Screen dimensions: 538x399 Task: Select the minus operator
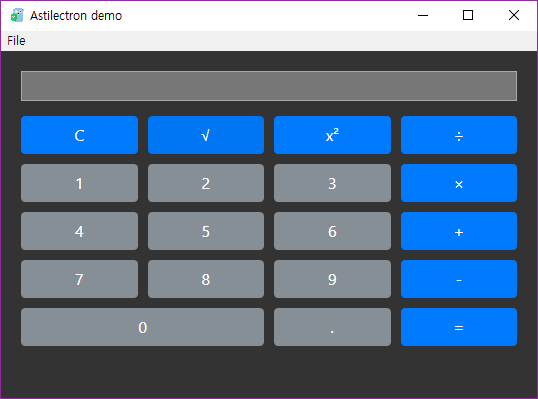pos(459,279)
